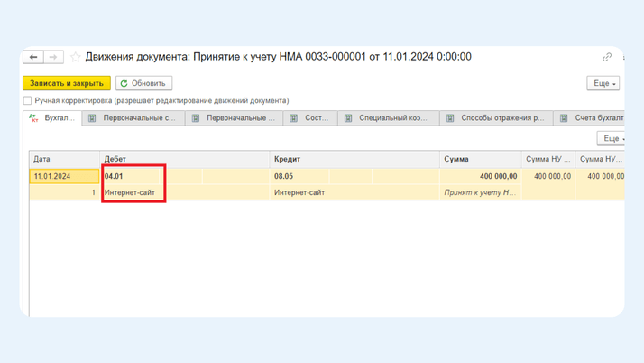Open the table's Еще dropdown menu
This screenshot has height=363, width=644.
[x=612, y=138]
